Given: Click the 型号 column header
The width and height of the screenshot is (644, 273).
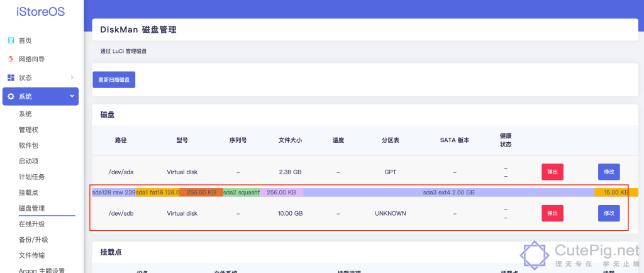Looking at the screenshot, I should (182, 140).
